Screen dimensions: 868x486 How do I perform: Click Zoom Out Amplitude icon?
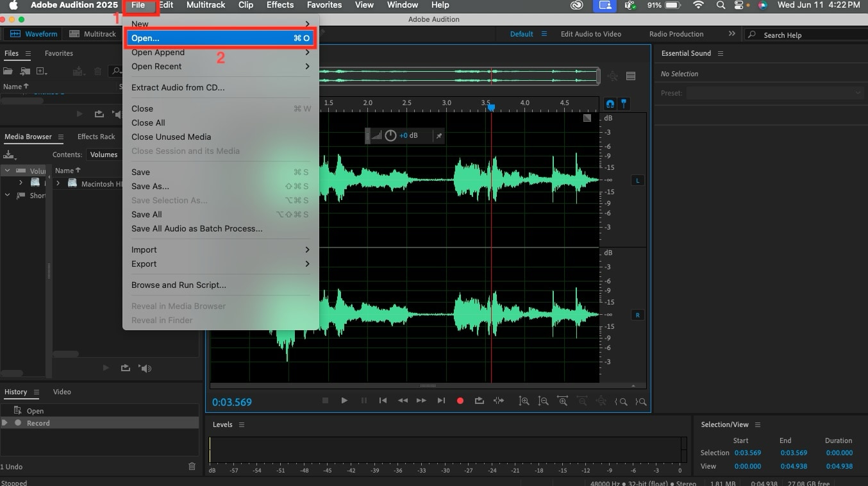(x=543, y=401)
